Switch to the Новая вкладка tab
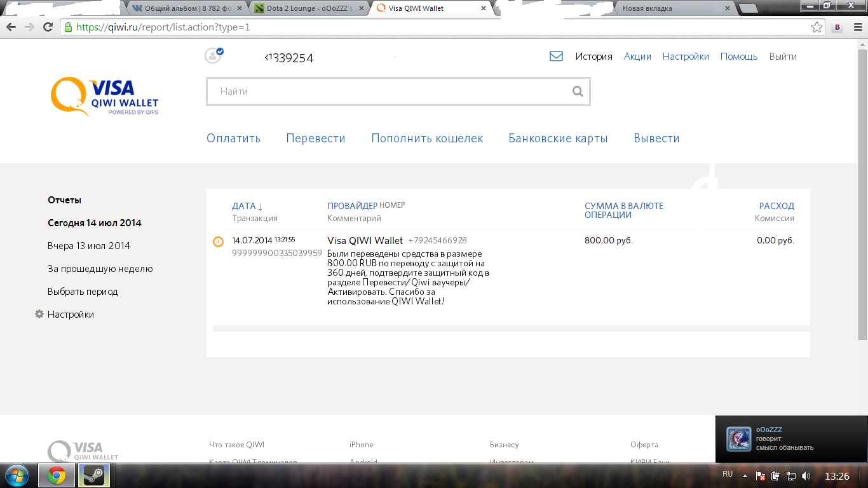Viewport: 868px width, 488px height. point(674,8)
